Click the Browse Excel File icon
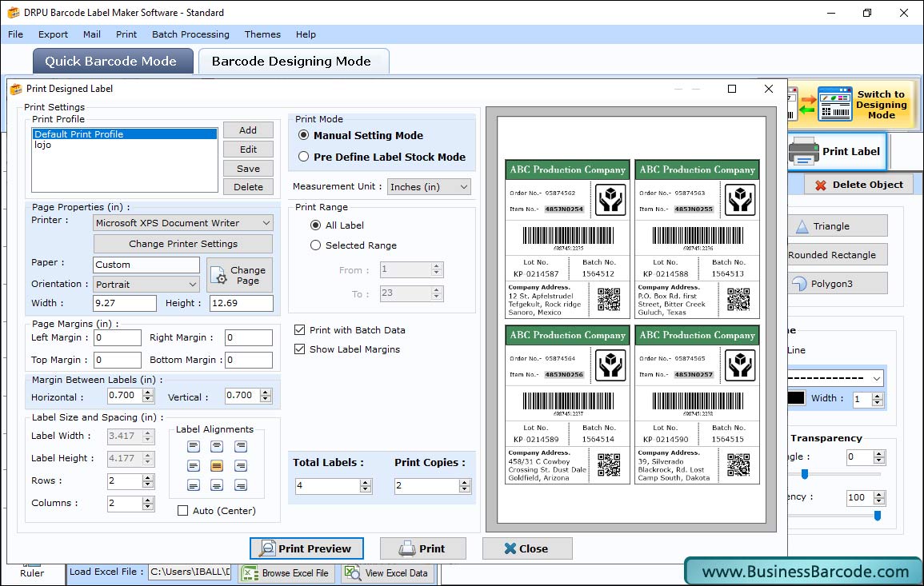 tap(250, 572)
